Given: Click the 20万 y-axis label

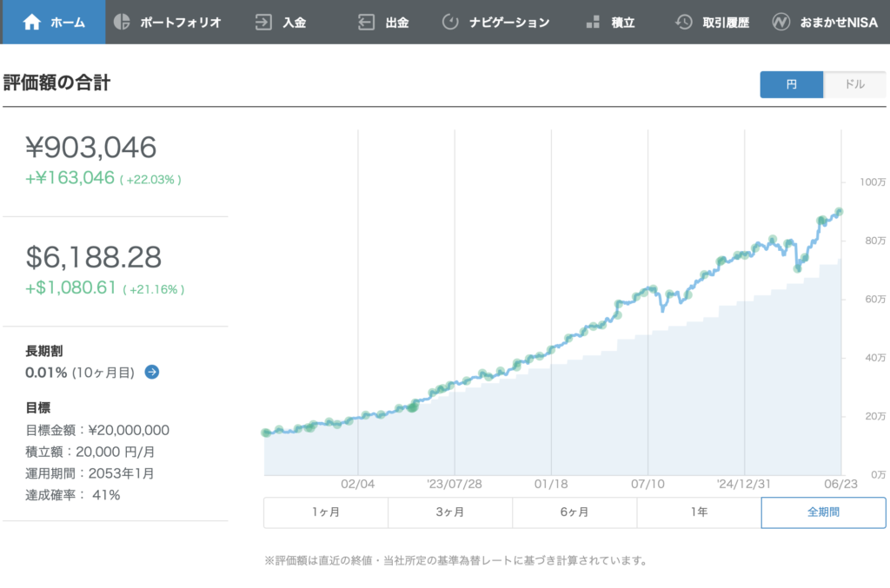Looking at the screenshot, I should 875,416.
